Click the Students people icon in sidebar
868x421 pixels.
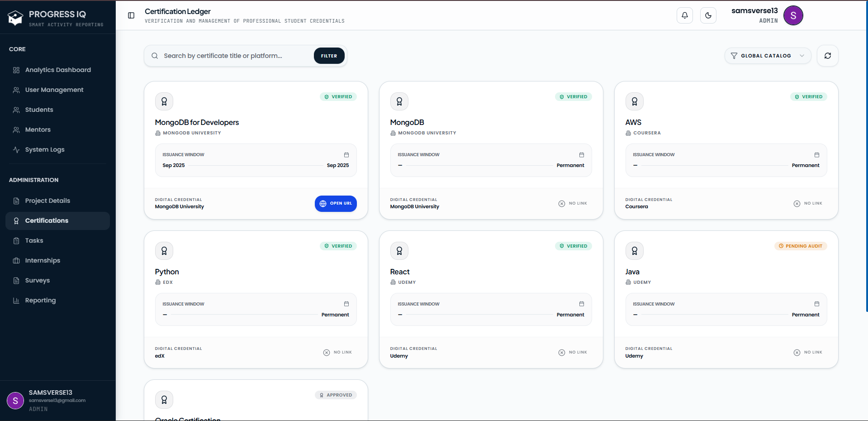click(x=16, y=110)
